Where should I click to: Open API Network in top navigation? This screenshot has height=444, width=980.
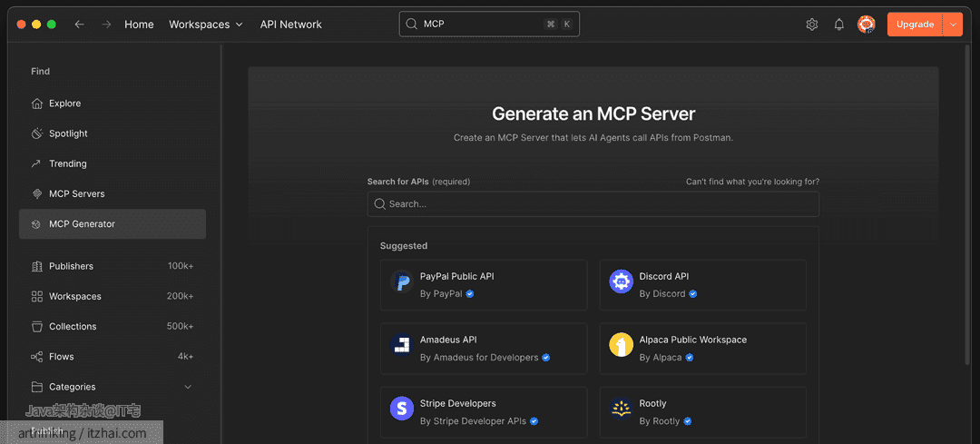tap(291, 25)
